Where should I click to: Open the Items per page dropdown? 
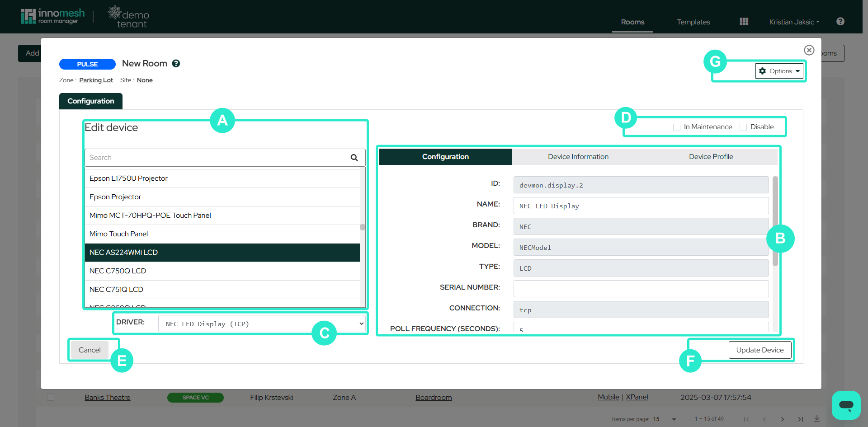[665, 419]
